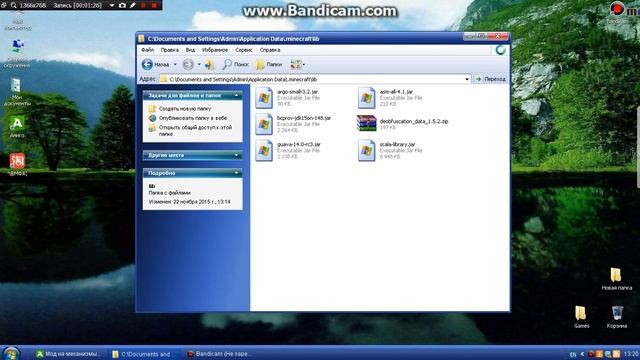The height and width of the screenshot is (360, 640).
Task: Click Открыть общий доступ link
Action: [195, 131]
